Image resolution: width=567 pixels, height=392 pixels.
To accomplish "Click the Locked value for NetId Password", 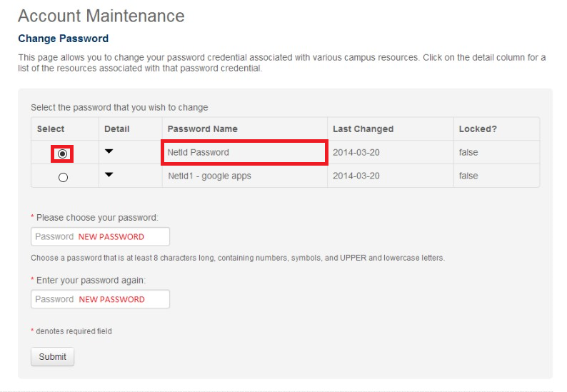I will tap(468, 153).
